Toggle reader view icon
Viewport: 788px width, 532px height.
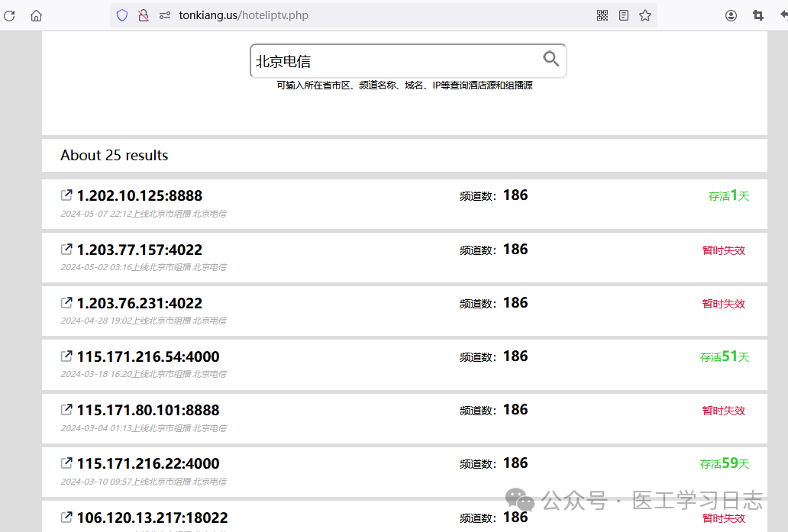coord(624,15)
